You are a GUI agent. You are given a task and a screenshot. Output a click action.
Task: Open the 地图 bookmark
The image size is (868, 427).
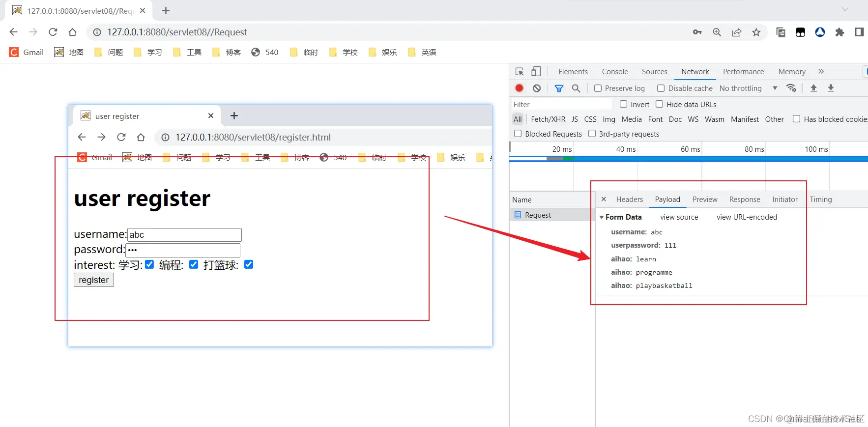pyautogui.click(x=69, y=52)
